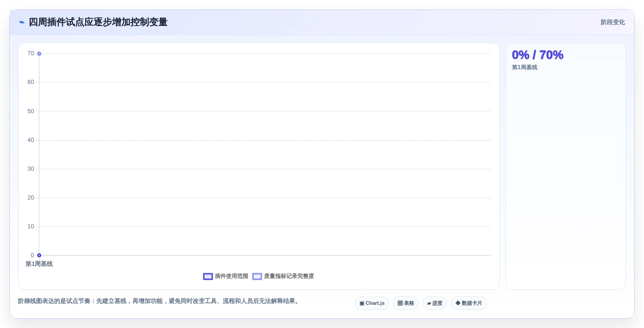This screenshot has height=328, width=644.
Task: Click the 数据卡片 tag chip
Action: coord(469,303)
